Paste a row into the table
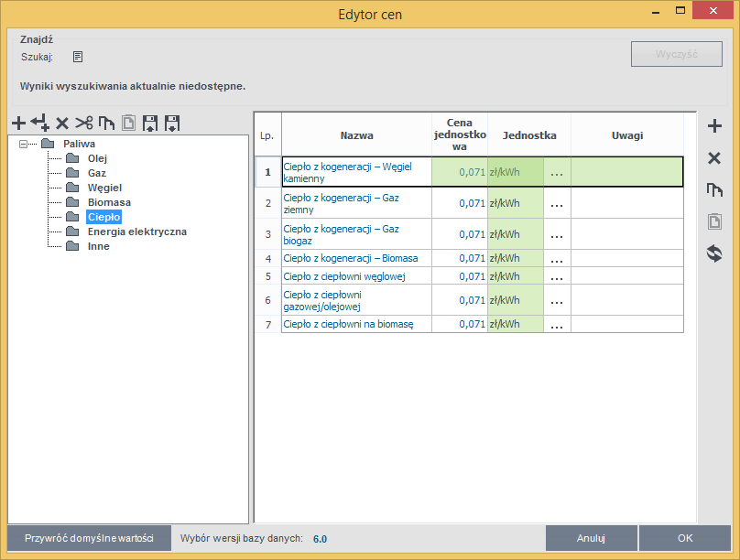 tap(714, 221)
